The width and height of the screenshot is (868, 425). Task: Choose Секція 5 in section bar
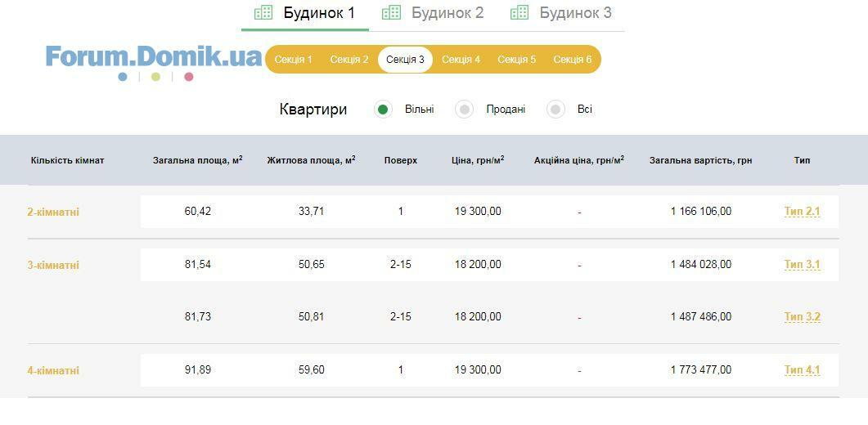(516, 60)
